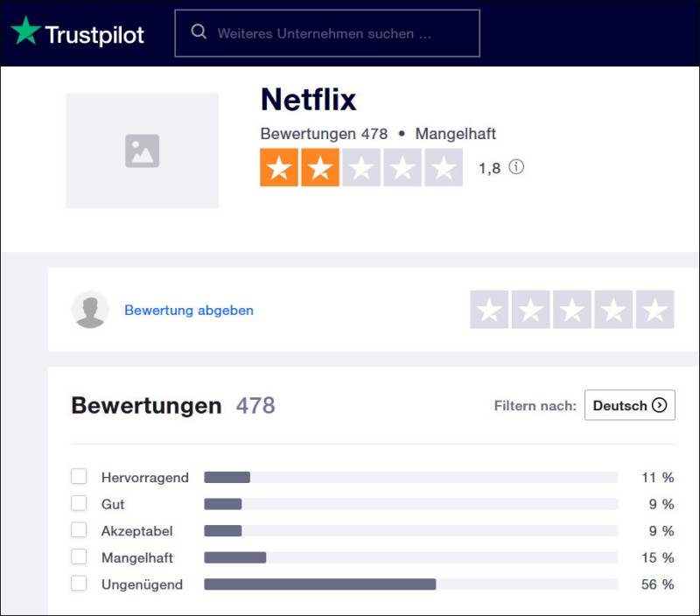
Task: Rate four stars in review box
Action: 613,310
